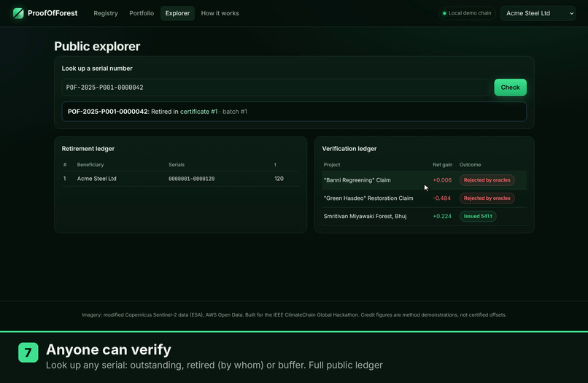Click the Outcome column header
588x383 pixels.
(471, 165)
